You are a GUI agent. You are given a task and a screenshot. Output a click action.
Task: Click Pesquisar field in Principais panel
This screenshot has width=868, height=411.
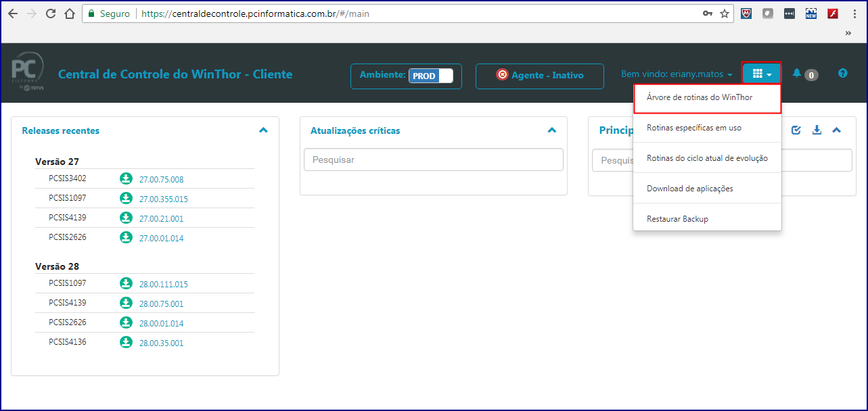point(722,160)
